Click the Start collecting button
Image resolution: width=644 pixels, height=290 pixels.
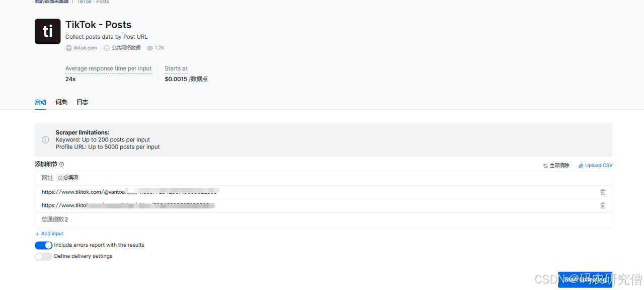click(585, 279)
